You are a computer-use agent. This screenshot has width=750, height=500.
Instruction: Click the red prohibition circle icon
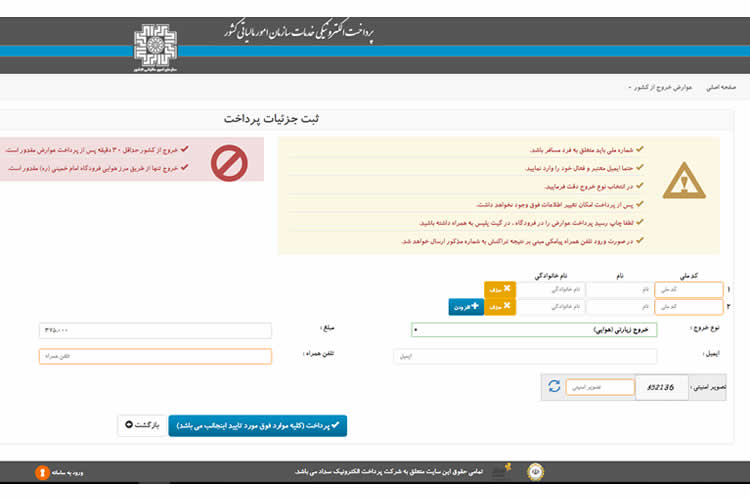[229, 163]
